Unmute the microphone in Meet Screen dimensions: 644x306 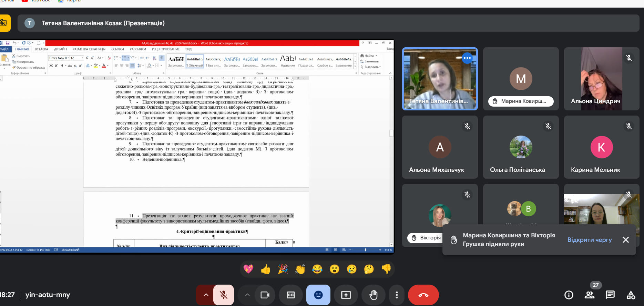pyautogui.click(x=224, y=295)
